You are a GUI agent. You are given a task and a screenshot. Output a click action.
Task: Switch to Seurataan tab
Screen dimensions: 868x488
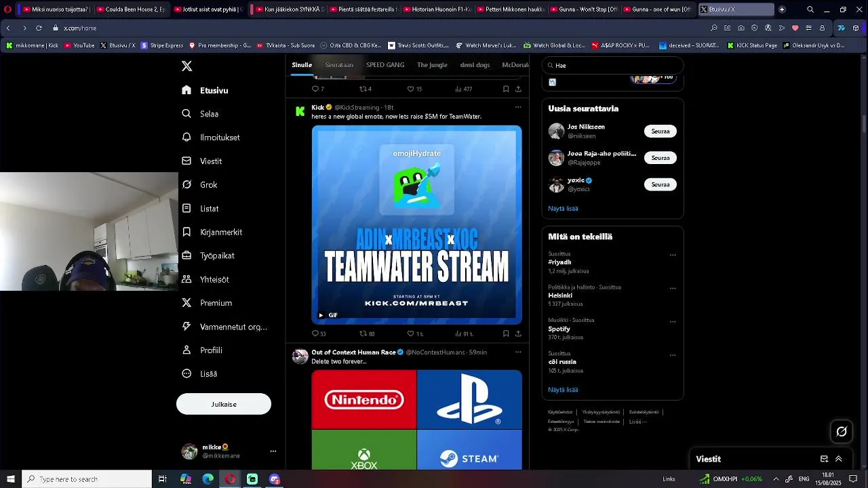pos(339,65)
